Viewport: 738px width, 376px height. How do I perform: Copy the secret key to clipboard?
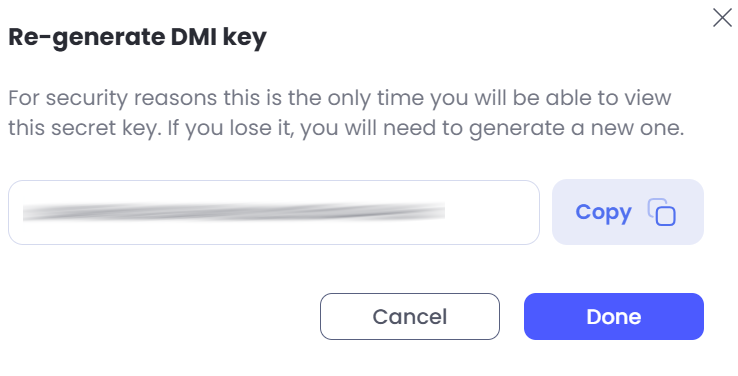point(627,212)
